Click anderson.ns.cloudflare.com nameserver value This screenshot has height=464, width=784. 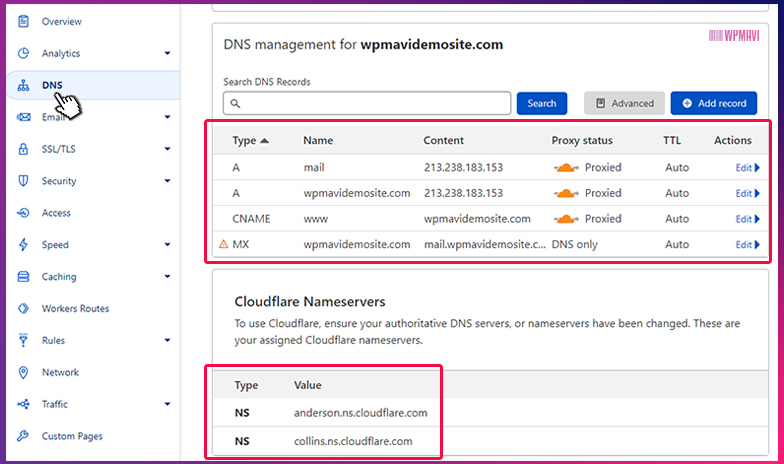pos(360,413)
